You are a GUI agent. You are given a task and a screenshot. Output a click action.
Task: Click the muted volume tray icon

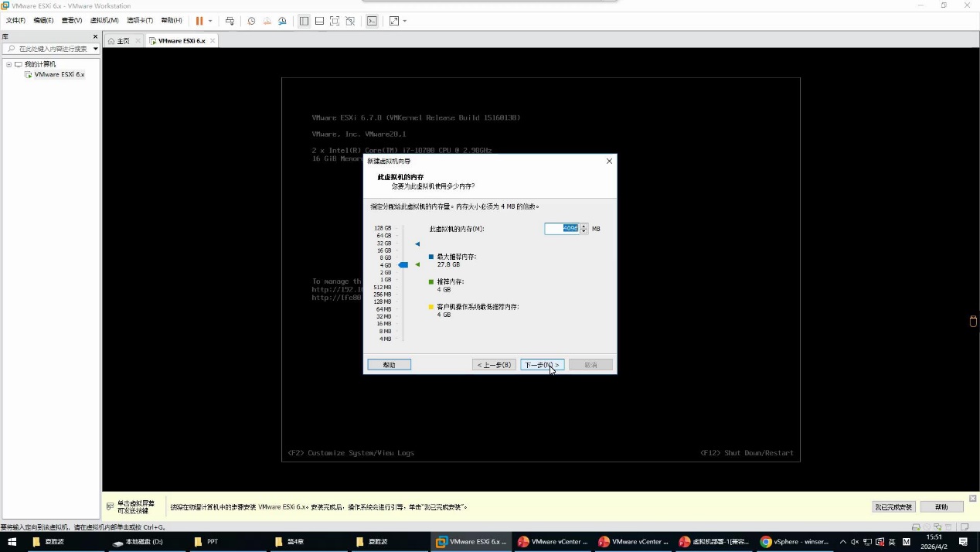click(855, 542)
